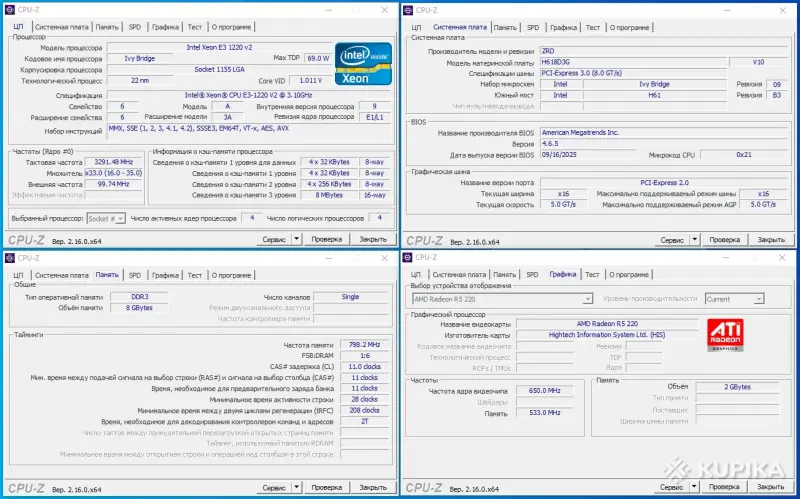Click Закрыть button in the graphics window
This screenshot has height=499, width=800.
(x=770, y=487)
